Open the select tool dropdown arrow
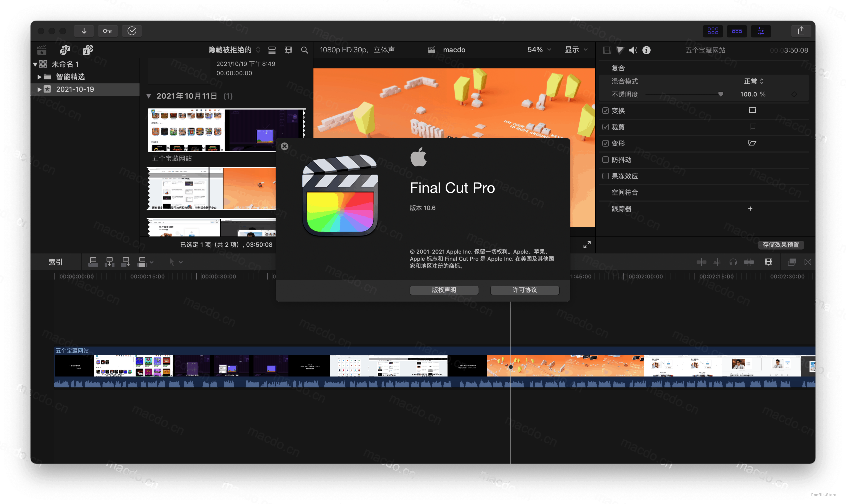 pyautogui.click(x=181, y=262)
